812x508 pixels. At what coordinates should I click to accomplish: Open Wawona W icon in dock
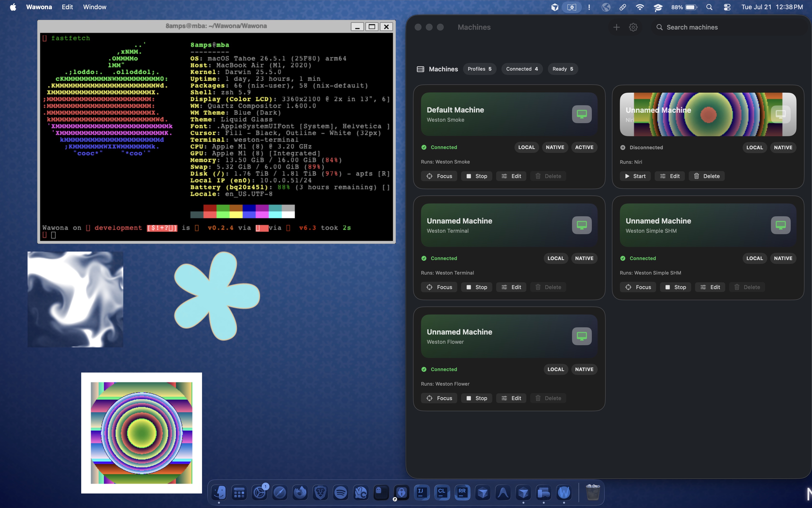tap(564, 493)
